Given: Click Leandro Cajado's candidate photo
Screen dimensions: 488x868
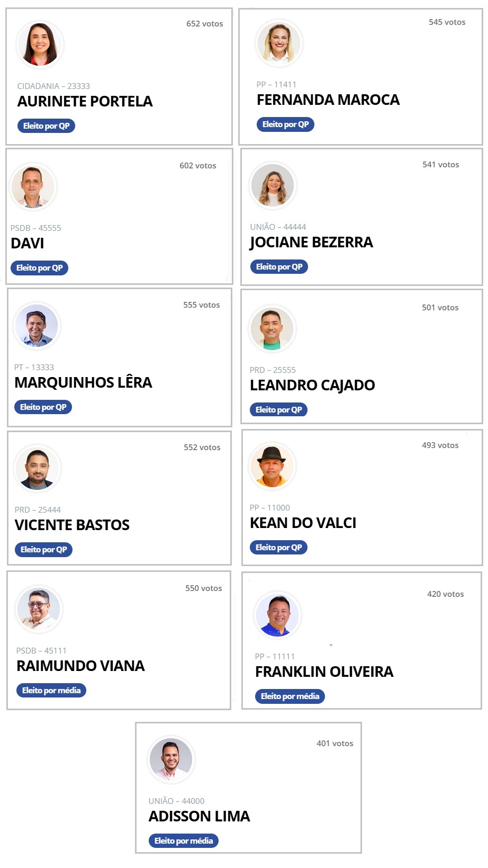Looking at the screenshot, I should tap(272, 329).
